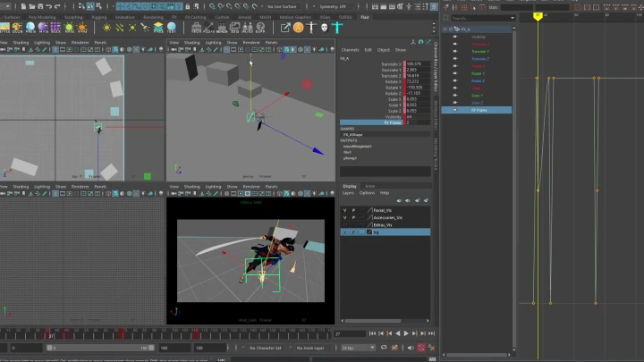The height and width of the screenshot is (362, 644).
Task: Play the animation forward
Action: tap(406, 333)
